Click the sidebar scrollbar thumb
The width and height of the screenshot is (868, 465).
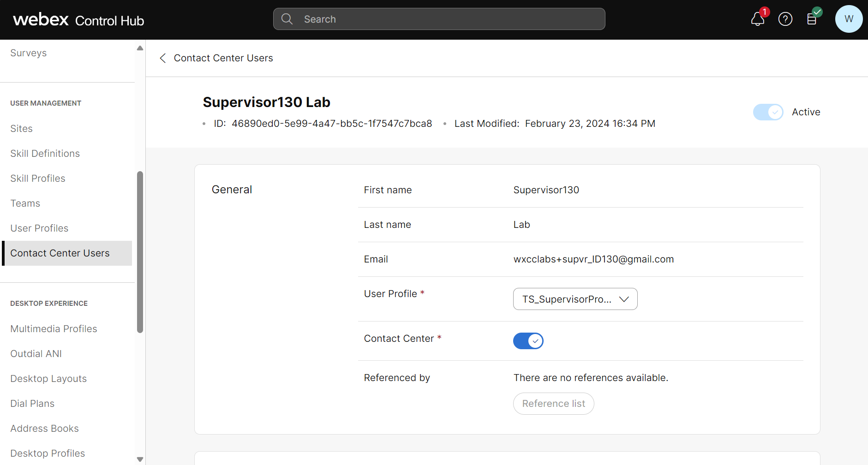coord(140,252)
